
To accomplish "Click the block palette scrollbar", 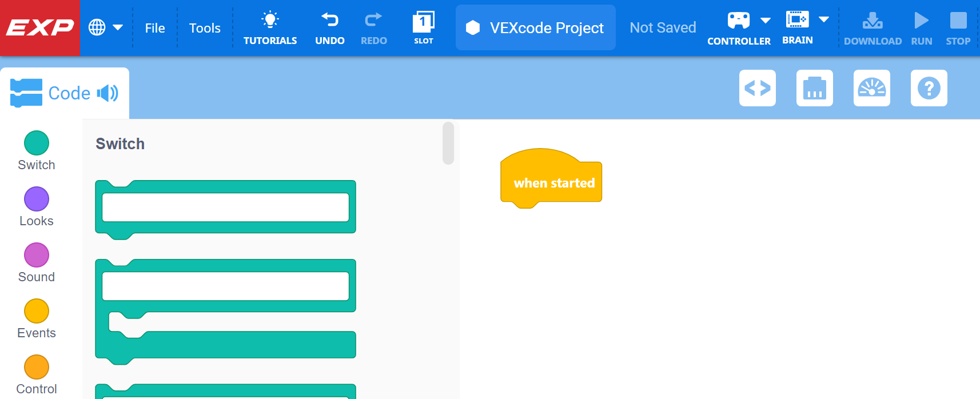I will 448,143.
